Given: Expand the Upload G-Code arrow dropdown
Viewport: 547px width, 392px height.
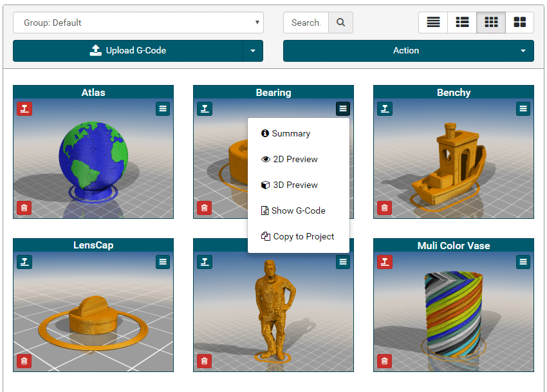Looking at the screenshot, I should click(x=253, y=51).
